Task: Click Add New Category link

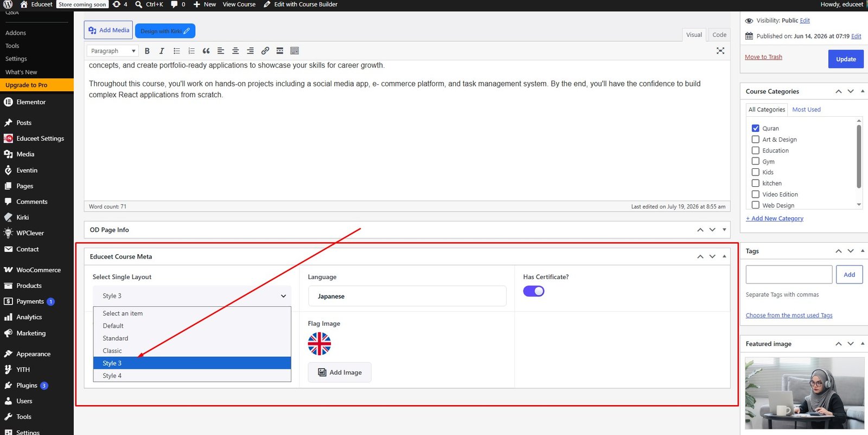Action: pos(775,218)
